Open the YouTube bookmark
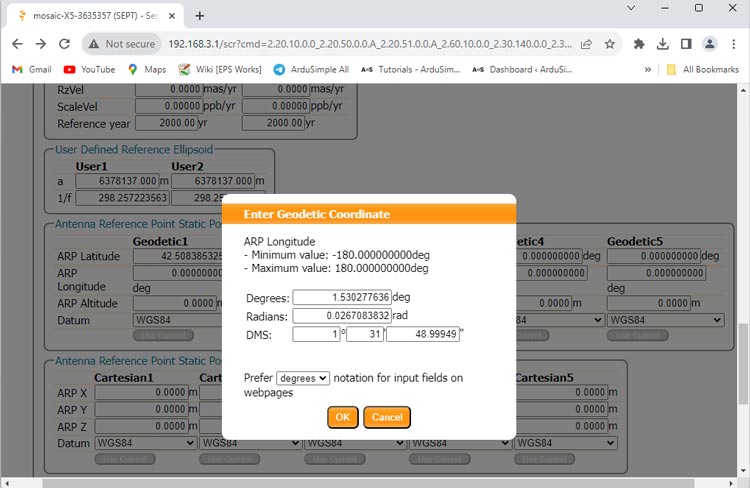The height and width of the screenshot is (488, 750). (89, 69)
